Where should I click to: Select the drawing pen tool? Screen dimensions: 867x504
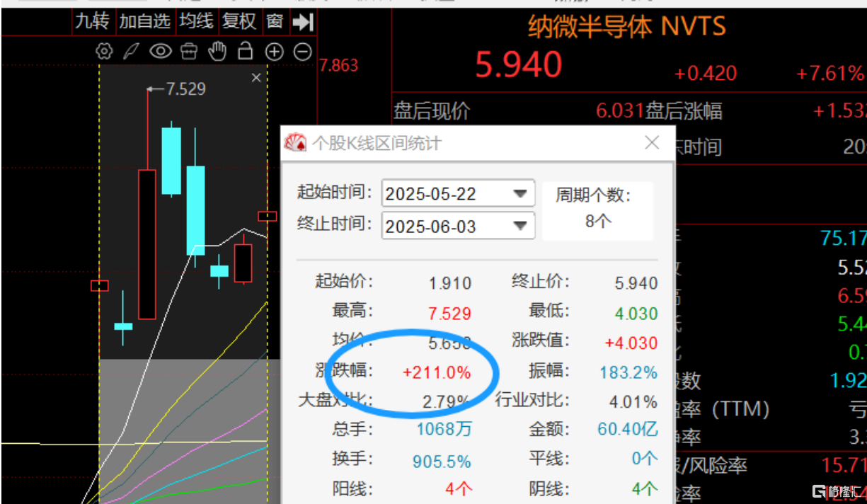tap(132, 51)
